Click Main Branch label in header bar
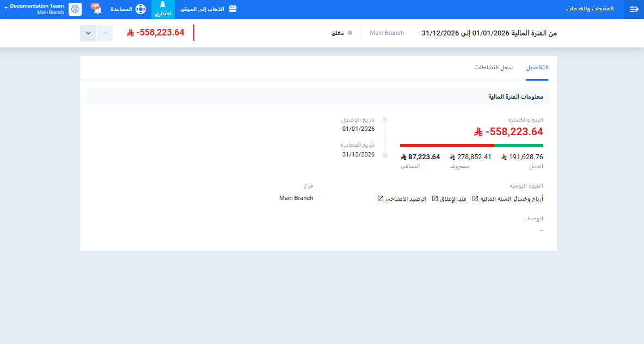Screen dimensions: 644x344 [x=387, y=33]
